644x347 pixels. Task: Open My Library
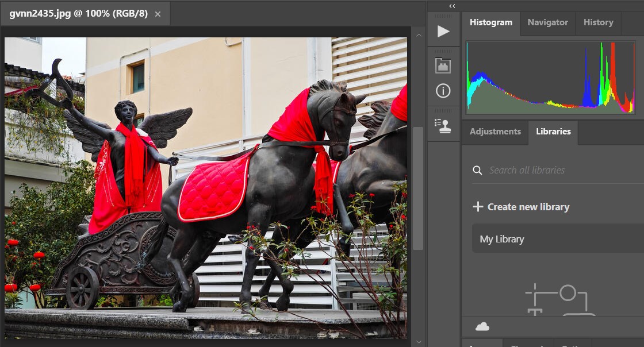click(558, 239)
